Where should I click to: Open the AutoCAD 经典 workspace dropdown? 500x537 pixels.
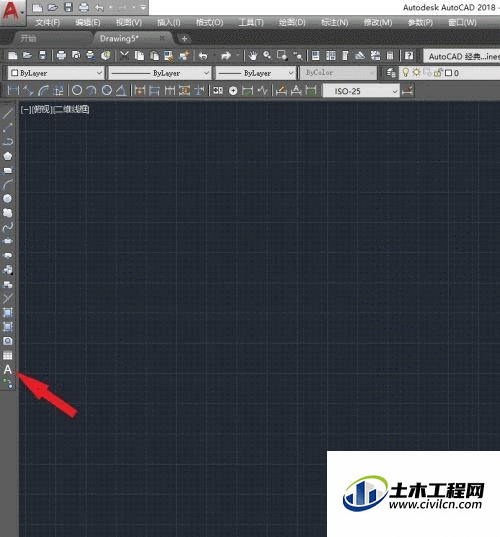[462, 56]
